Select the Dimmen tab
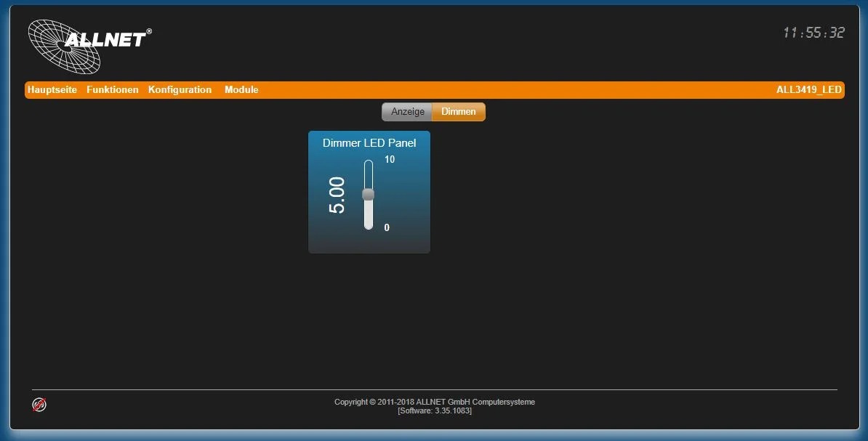This screenshot has height=441, width=868. pyautogui.click(x=457, y=111)
